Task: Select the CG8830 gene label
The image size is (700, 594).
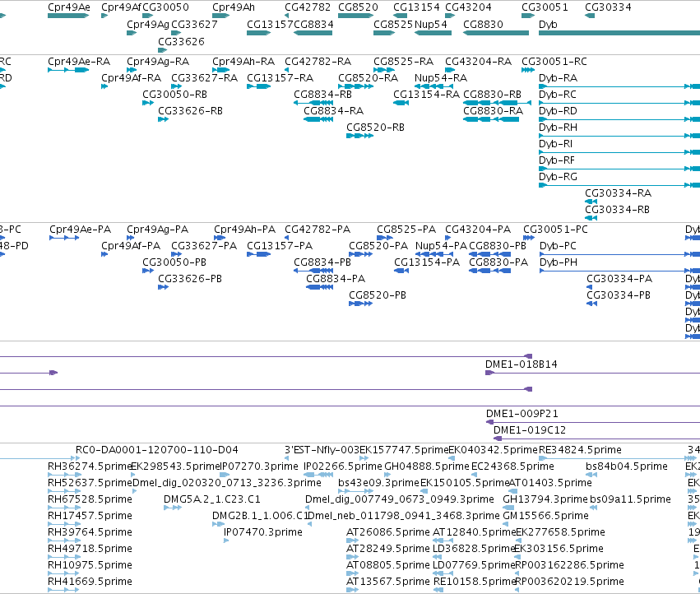Action: 483,25
